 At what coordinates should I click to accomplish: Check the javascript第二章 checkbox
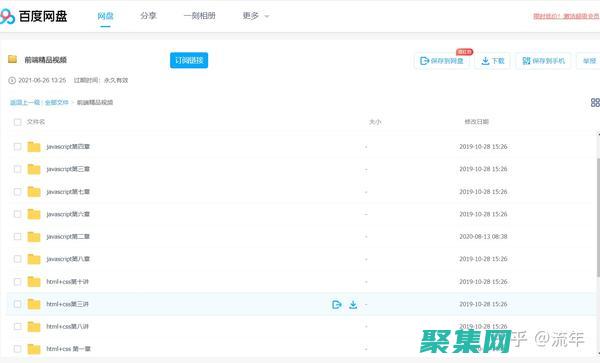tap(17, 237)
